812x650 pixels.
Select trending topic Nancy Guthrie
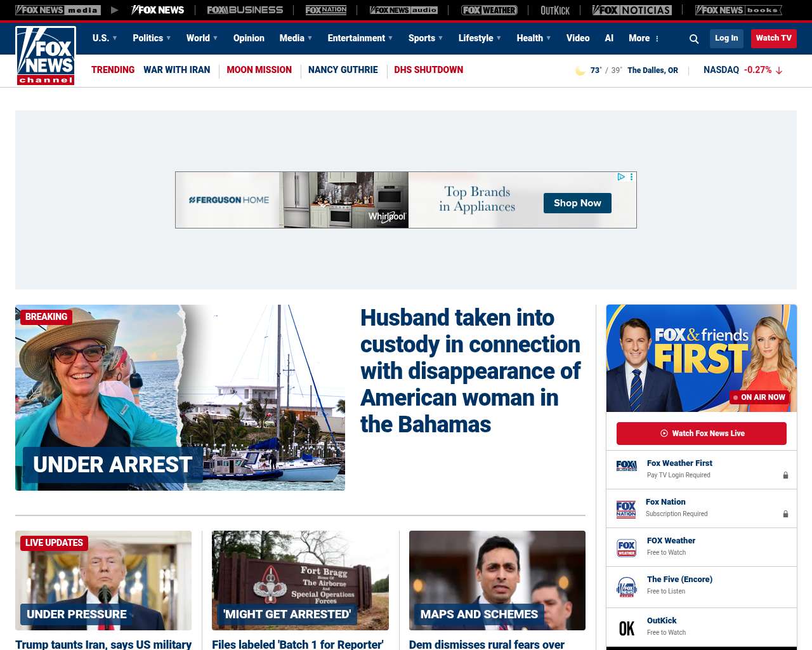click(x=343, y=70)
